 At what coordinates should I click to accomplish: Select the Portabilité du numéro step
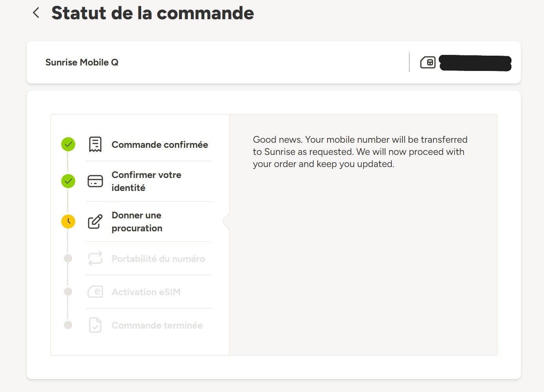coord(158,259)
